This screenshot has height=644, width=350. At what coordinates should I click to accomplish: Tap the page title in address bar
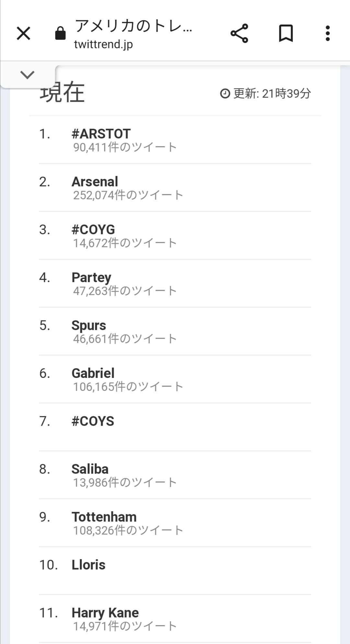(x=134, y=26)
